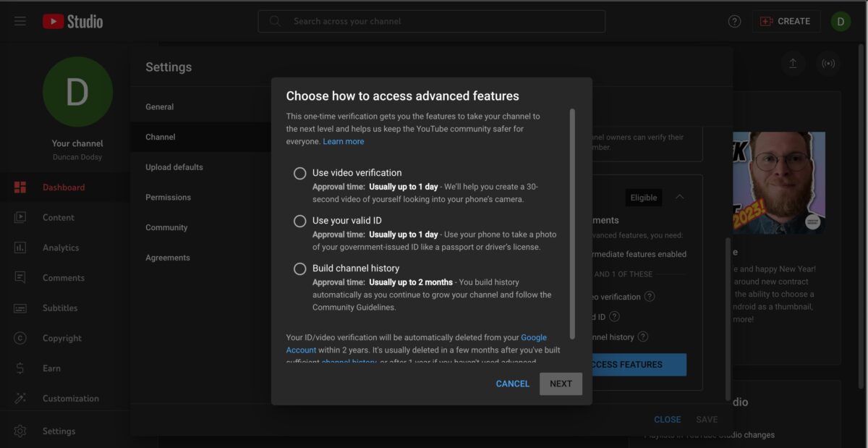Collapse the advanced features section chevron
Image resolution: width=868 pixels, height=448 pixels.
(x=680, y=197)
